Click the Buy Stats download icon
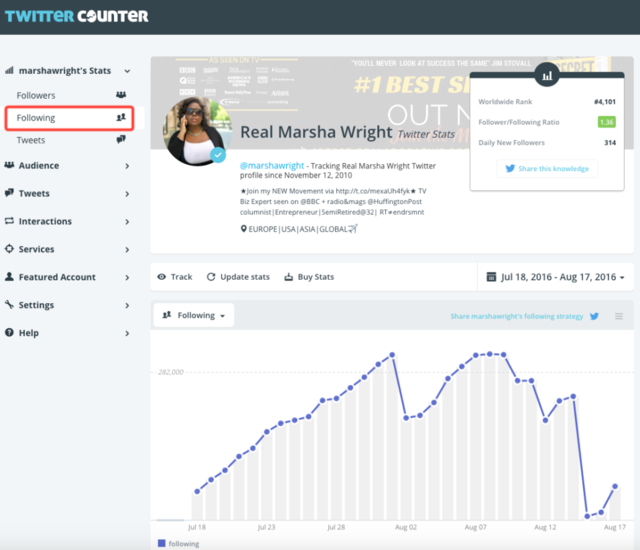 point(289,277)
